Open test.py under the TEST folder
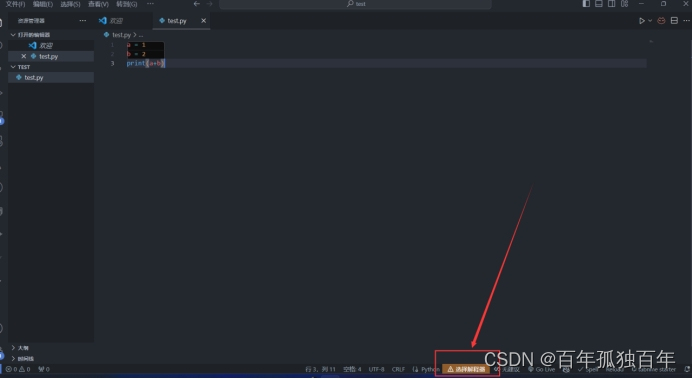 [x=51, y=77]
